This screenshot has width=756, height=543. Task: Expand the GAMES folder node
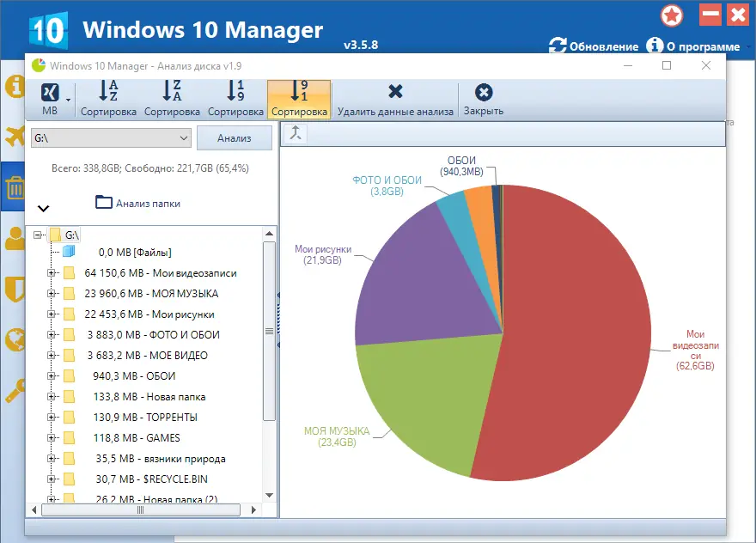click(51, 438)
